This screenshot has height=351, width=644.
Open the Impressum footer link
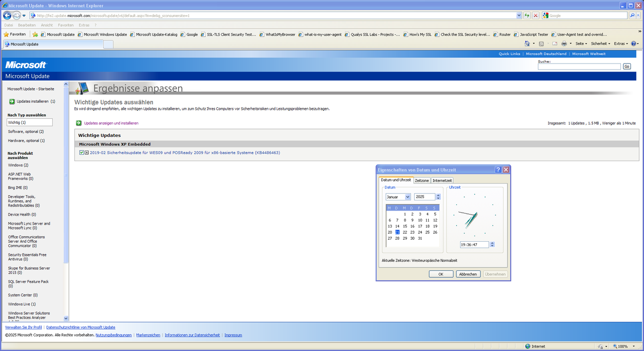click(233, 335)
